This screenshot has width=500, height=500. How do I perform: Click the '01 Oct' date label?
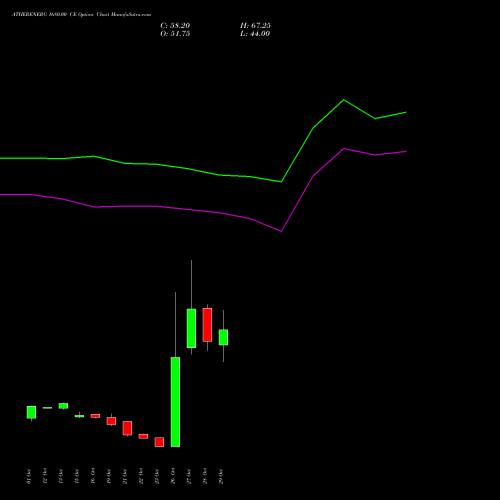pos(29,476)
